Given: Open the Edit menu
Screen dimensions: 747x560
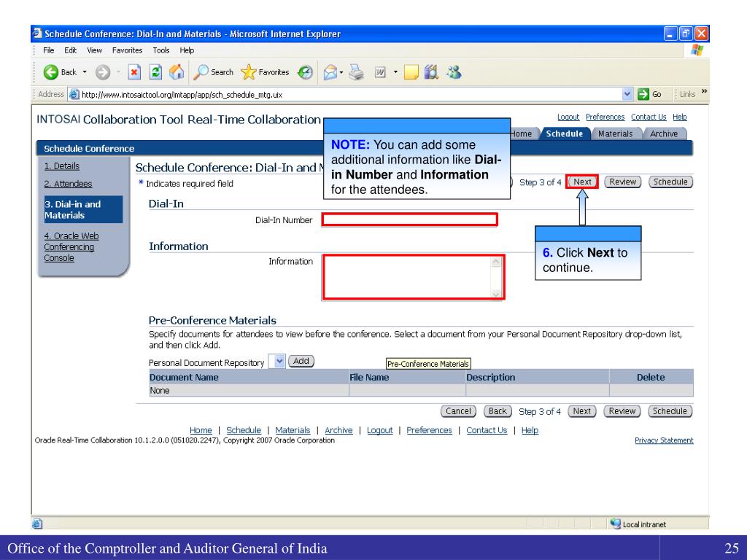Looking at the screenshot, I should (71, 50).
